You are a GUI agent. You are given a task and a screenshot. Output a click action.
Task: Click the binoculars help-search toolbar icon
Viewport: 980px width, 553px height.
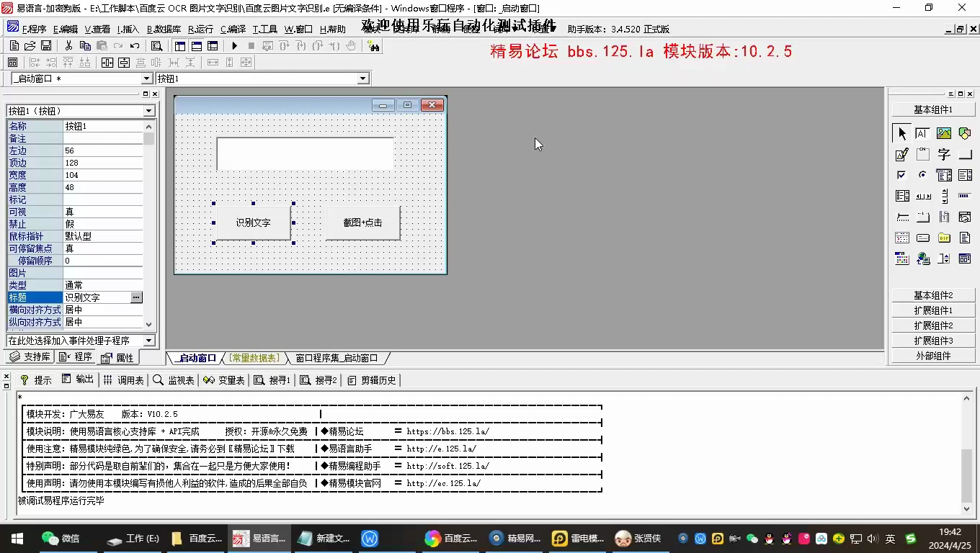[373, 45]
